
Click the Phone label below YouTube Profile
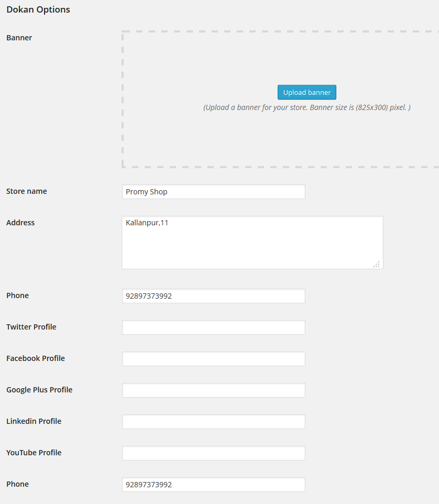[17, 484]
